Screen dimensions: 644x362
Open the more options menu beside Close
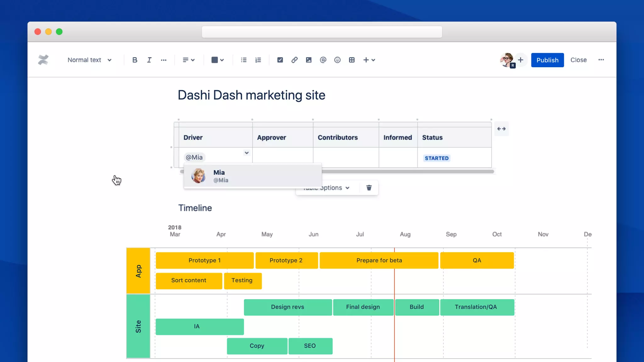(x=601, y=60)
